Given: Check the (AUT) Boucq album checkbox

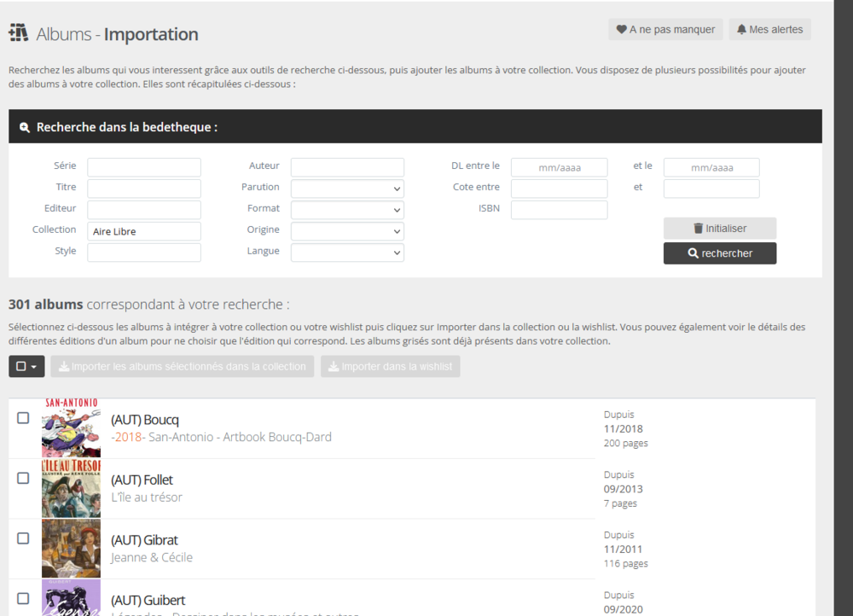Looking at the screenshot, I should tap(23, 418).
